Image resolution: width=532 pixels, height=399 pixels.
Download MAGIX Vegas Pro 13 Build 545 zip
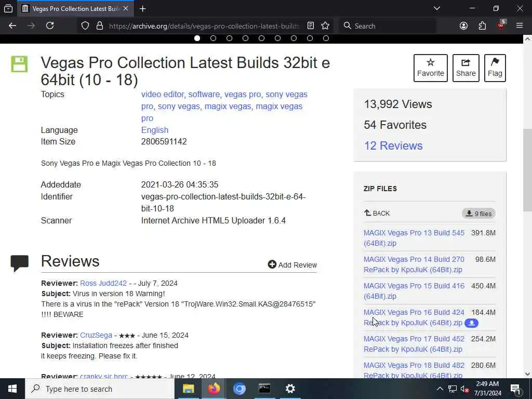414,238
